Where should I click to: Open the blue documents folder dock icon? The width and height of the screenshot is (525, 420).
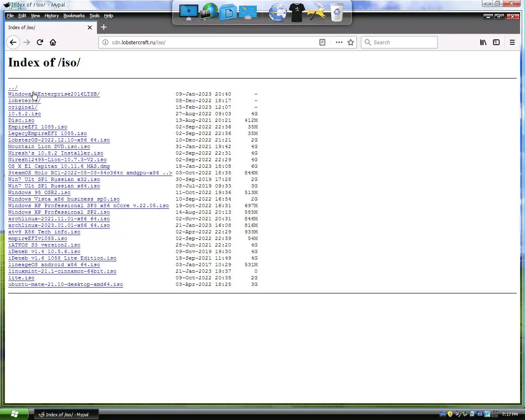(228, 12)
